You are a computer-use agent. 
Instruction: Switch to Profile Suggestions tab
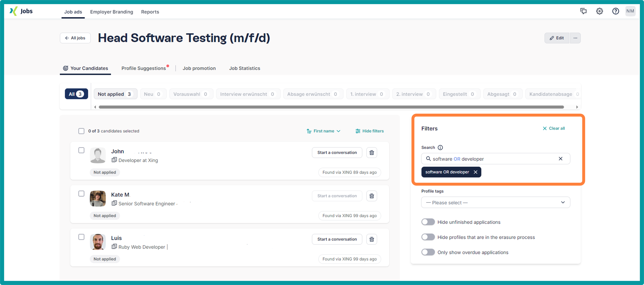click(x=144, y=68)
